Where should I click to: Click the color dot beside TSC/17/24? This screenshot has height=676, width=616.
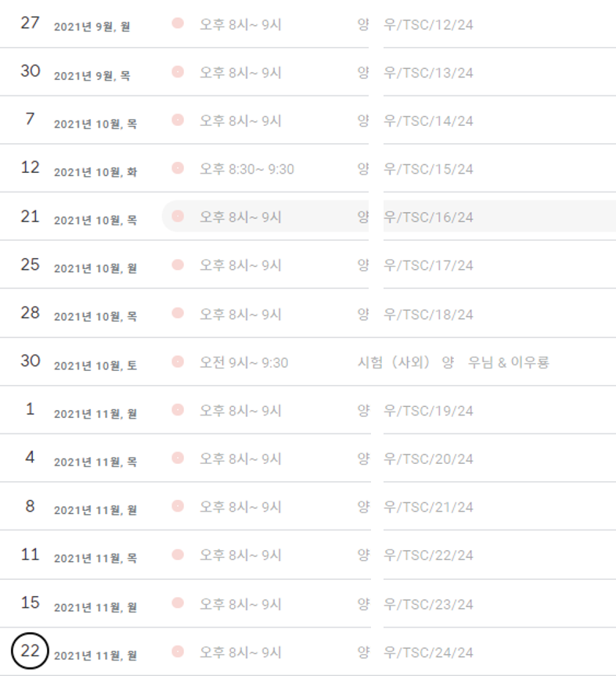point(178,265)
